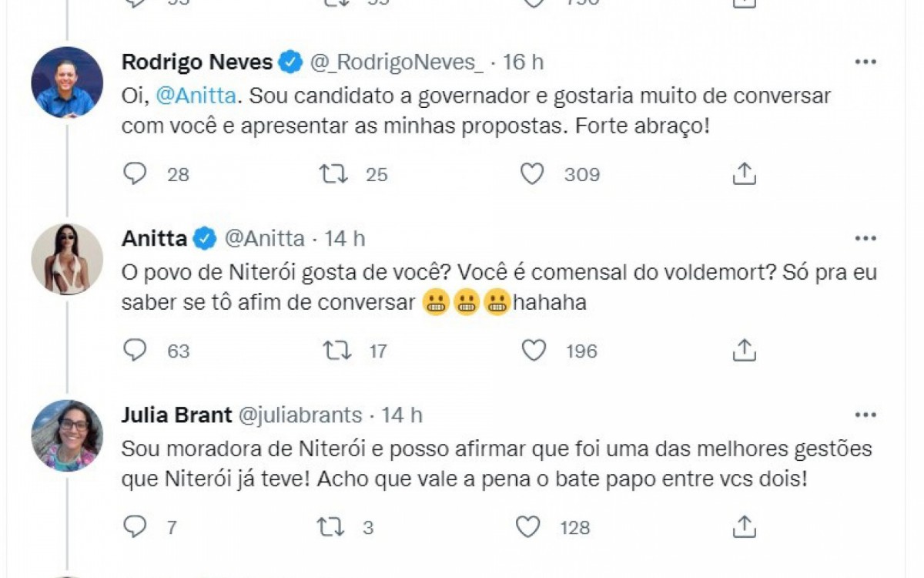
Task: Click the reply bubble under Anitta's tweet
Action: coord(135,351)
